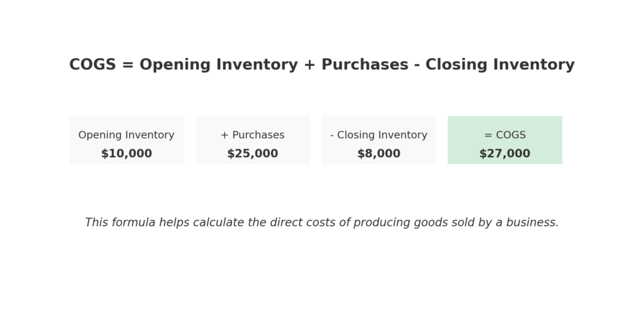Click the $25,000 purchases value

[x=253, y=153]
